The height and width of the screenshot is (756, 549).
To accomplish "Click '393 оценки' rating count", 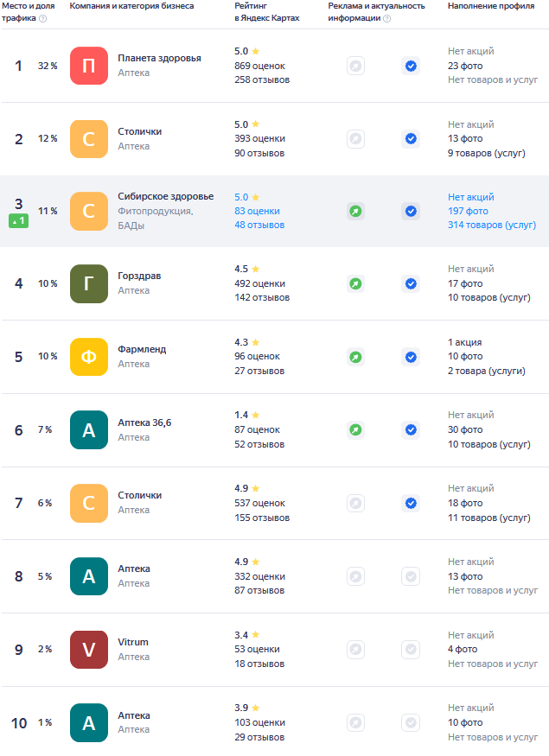I will [259, 139].
